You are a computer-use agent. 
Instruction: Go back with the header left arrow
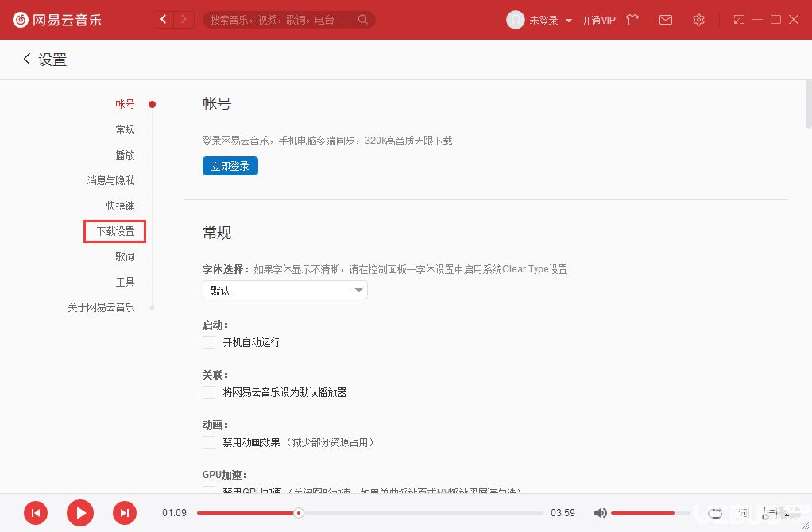[x=164, y=20]
